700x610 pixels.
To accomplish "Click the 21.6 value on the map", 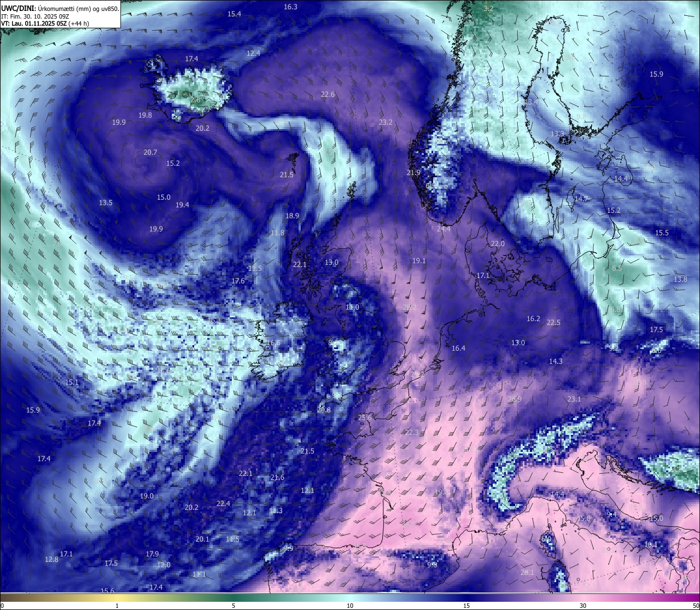I will coord(277,478).
